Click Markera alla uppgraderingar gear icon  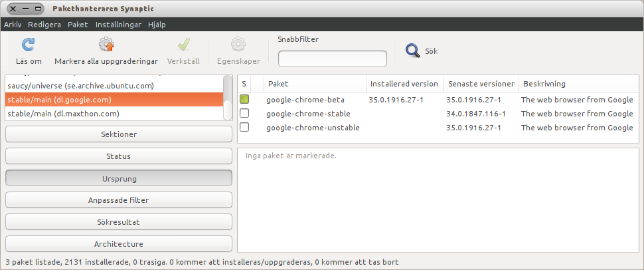[x=106, y=45]
